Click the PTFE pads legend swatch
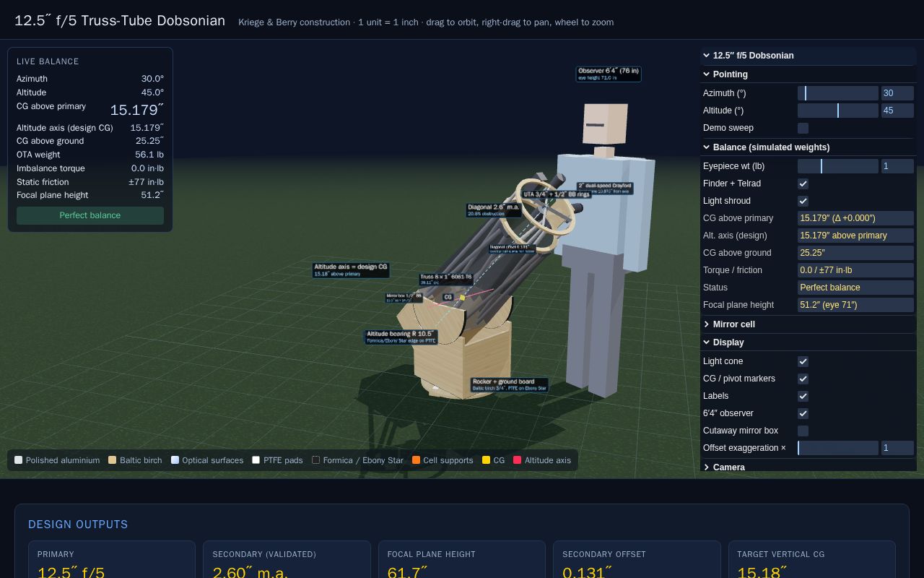The height and width of the screenshot is (578, 924). [x=256, y=460]
